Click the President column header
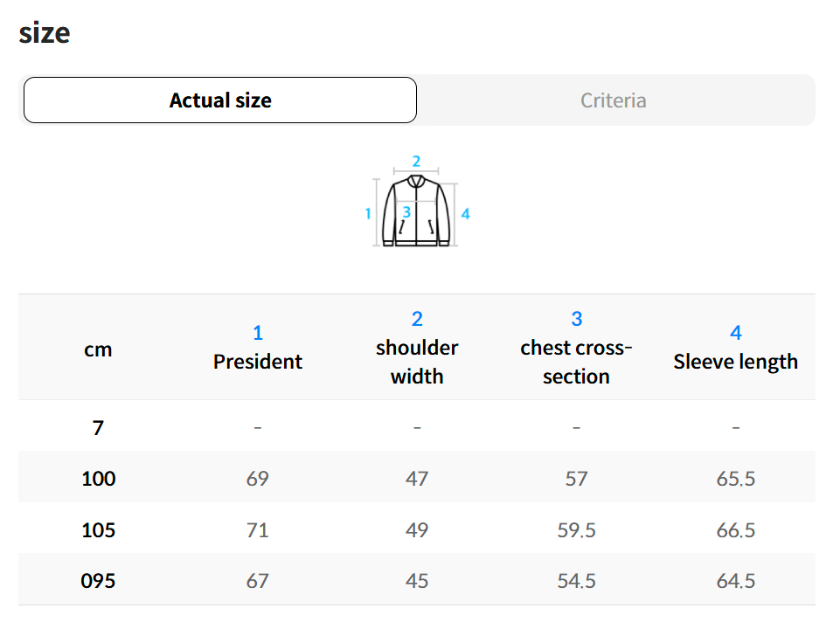The width and height of the screenshot is (840, 629). 258,362
